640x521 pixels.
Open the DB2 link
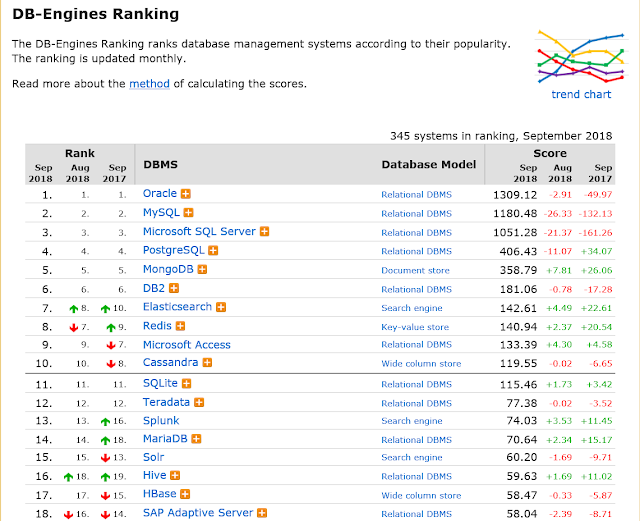coord(154,288)
